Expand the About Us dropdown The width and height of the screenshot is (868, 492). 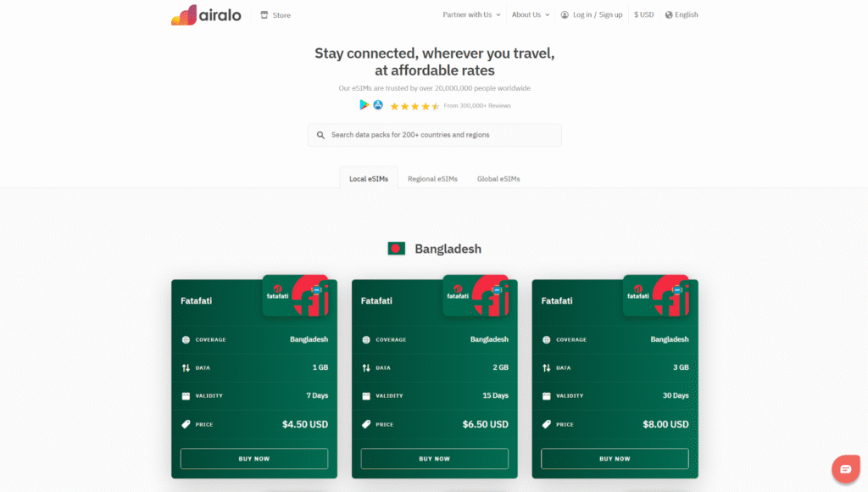pos(531,15)
